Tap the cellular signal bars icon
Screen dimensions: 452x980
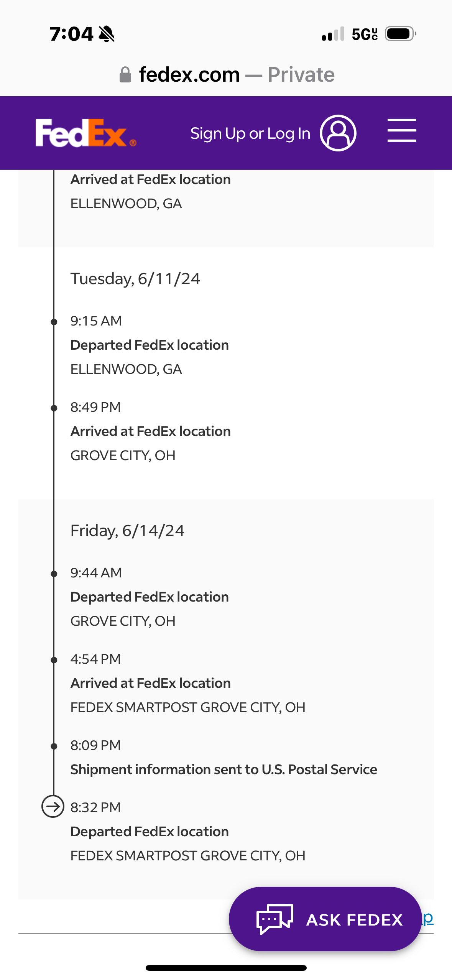[x=333, y=34]
